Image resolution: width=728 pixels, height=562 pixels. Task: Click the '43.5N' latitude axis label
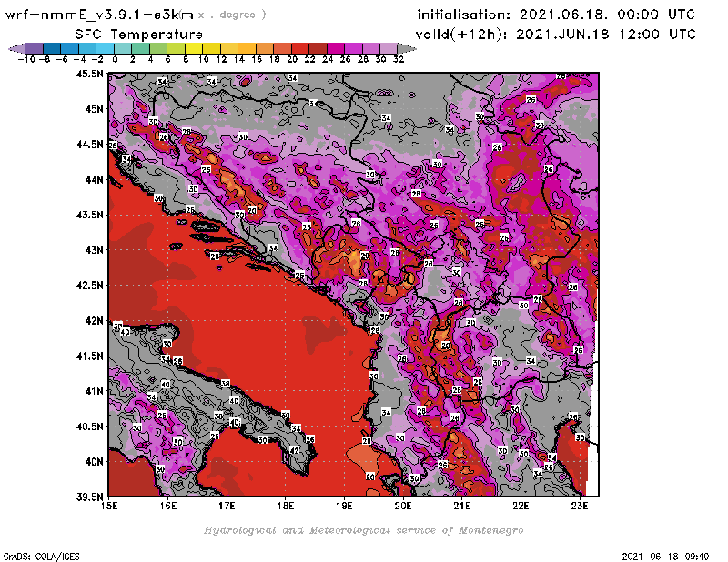coord(89,215)
